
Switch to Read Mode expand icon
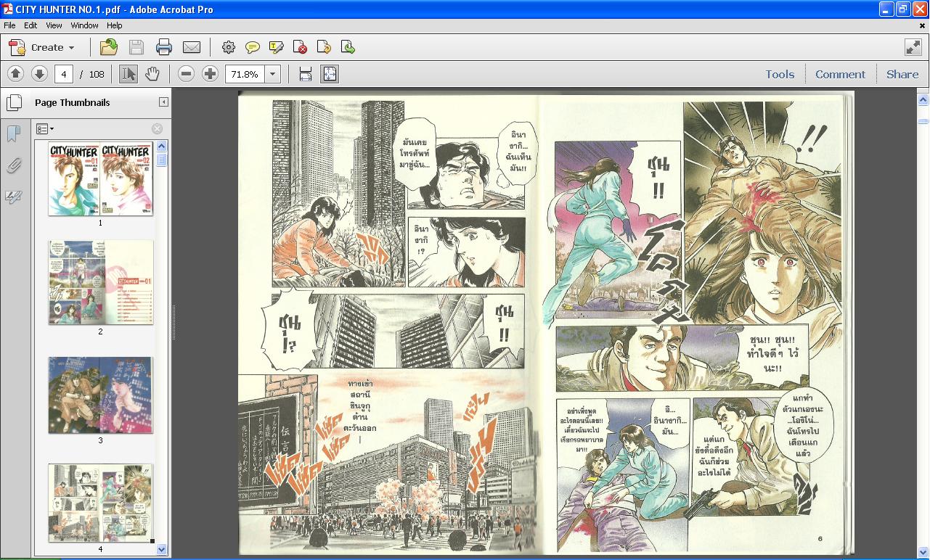click(x=913, y=48)
